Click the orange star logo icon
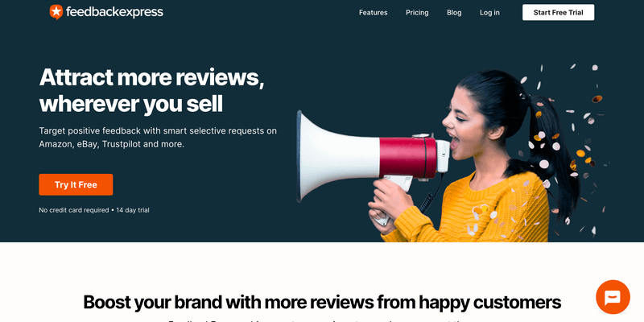The height and width of the screenshot is (322, 644). pyautogui.click(x=56, y=12)
